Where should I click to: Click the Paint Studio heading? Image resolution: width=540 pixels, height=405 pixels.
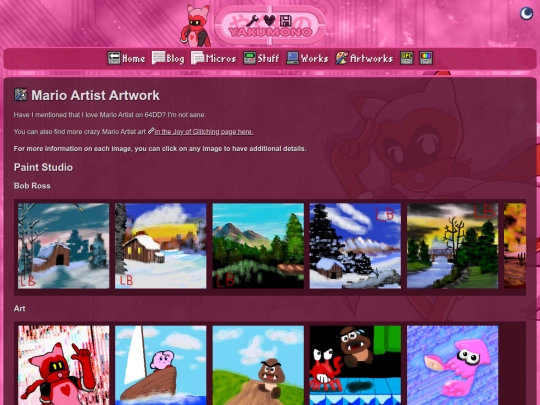pyautogui.click(x=43, y=167)
